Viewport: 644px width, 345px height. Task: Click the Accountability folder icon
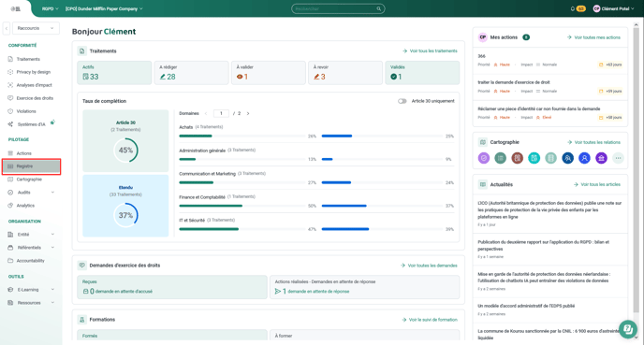click(x=10, y=261)
